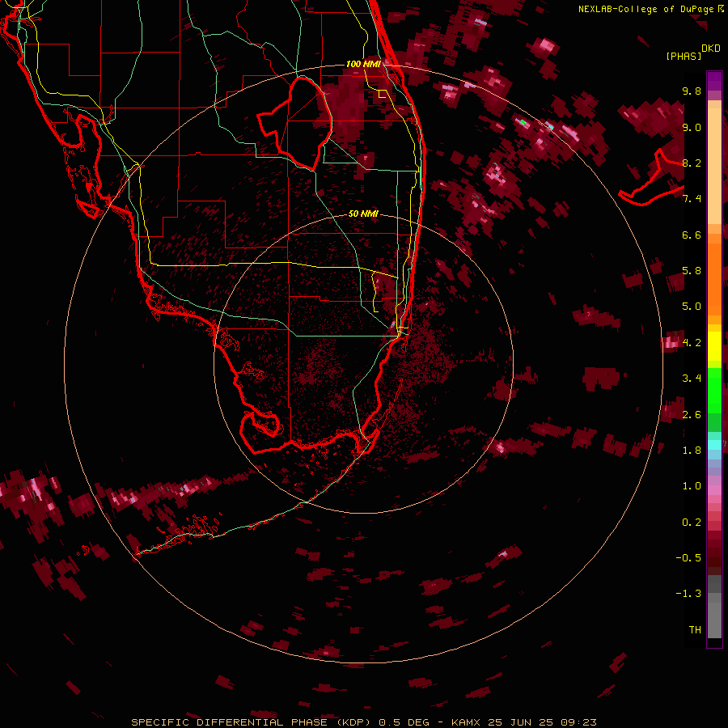Click the 5.8 value on the color scale
The image size is (728, 728).
pyautogui.click(x=692, y=271)
